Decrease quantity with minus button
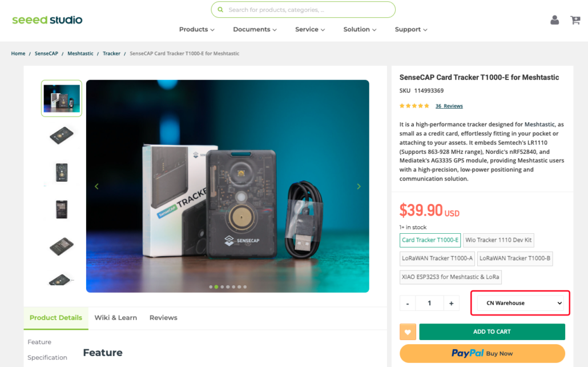The height and width of the screenshot is (367, 588). pyautogui.click(x=408, y=304)
